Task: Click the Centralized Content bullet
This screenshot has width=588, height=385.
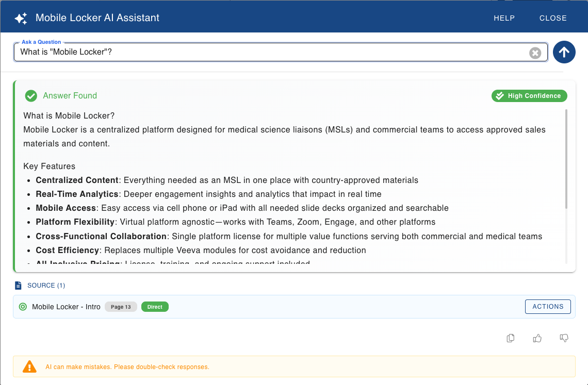Action: click(x=227, y=180)
